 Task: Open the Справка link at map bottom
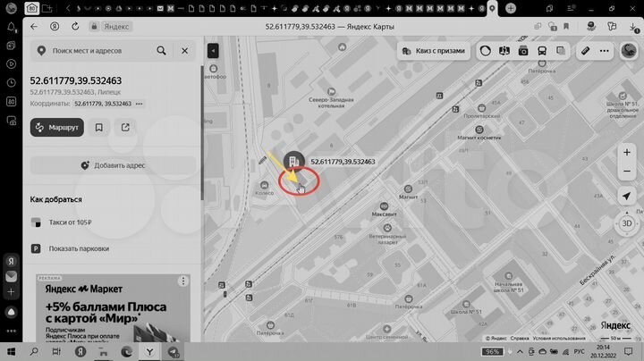click(520, 339)
